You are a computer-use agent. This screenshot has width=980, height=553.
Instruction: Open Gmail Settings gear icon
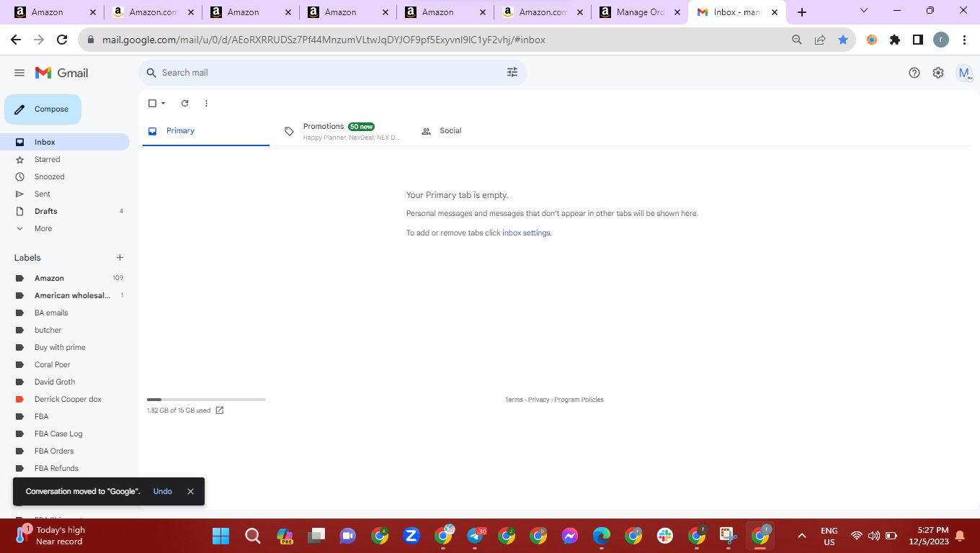[x=938, y=73]
